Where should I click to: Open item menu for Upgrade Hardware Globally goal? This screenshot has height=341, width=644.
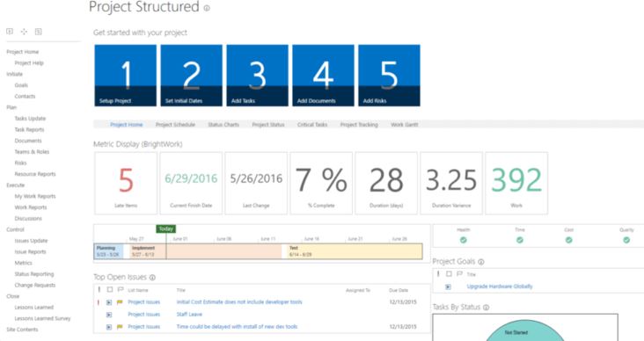(x=448, y=287)
